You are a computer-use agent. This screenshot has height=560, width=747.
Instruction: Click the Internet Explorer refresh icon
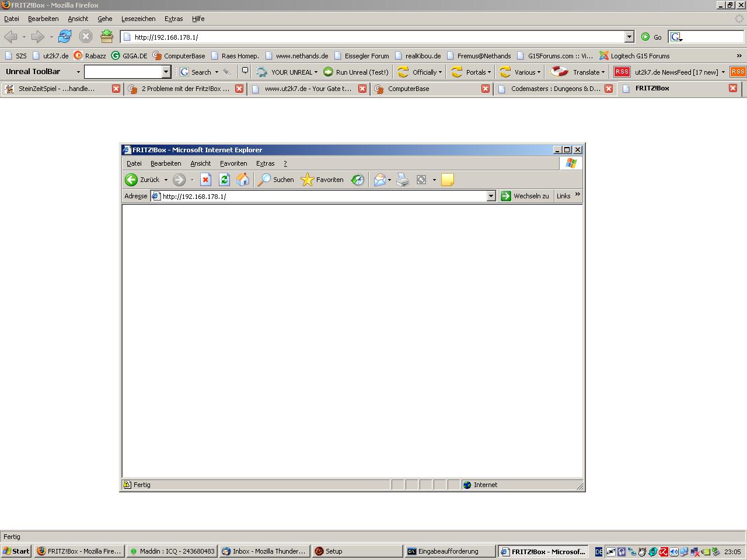pyautogui.click(x=224, y=180)
